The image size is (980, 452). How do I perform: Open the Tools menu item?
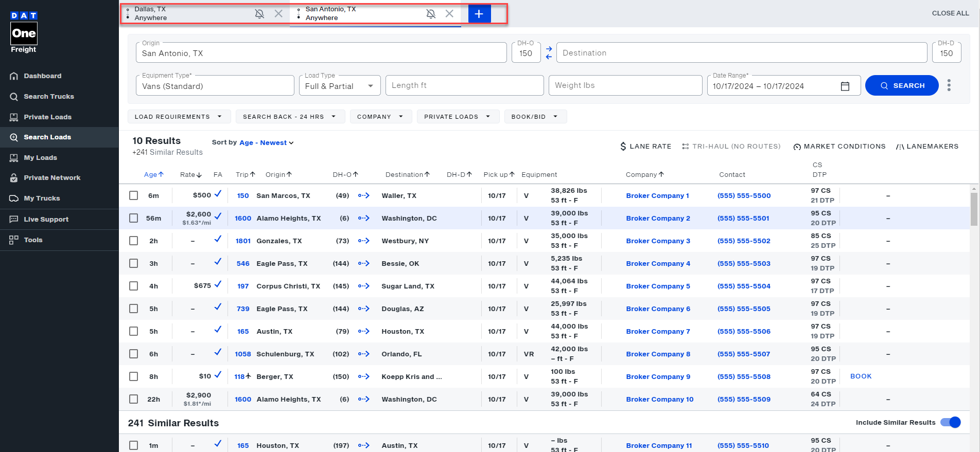click(x=33, y=240)
